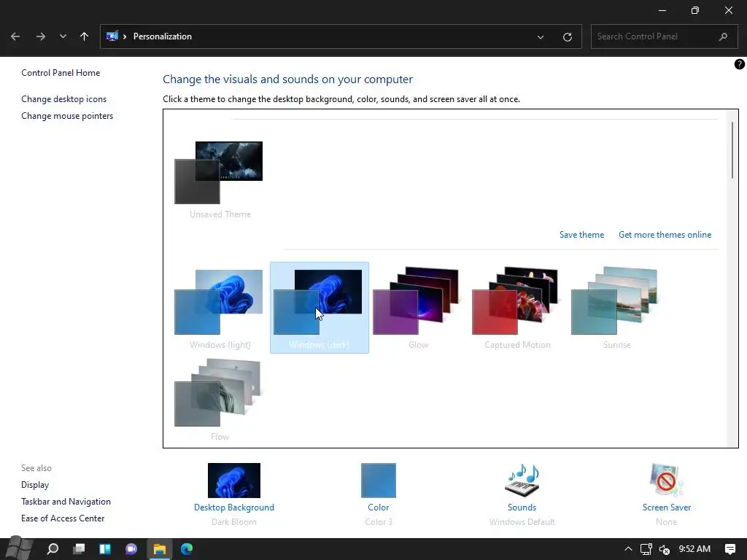Image resolution: width=747 pixels, height=560 pixels.
Task: Open taskbar Search
Action: (x=53, y=549)
